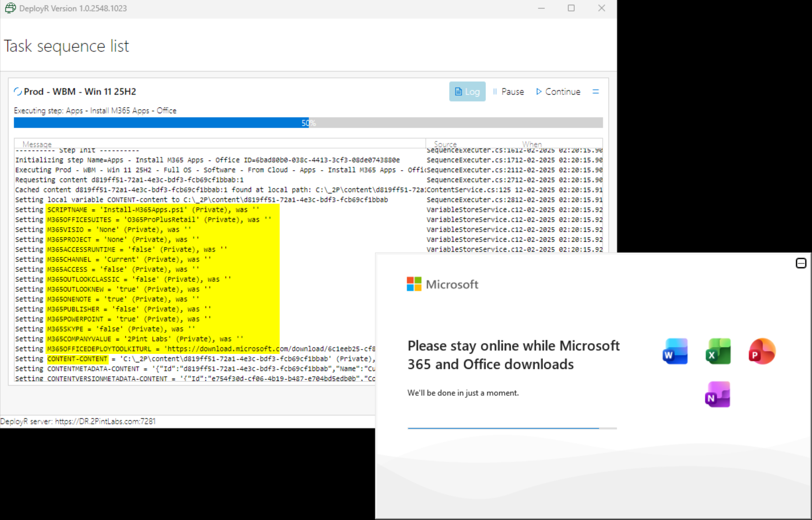Viewport: 812px width, 520px height.
Task: Select the 'Setting CONTENT-CONTENT' log row
Action: click(x=195, y=359)
